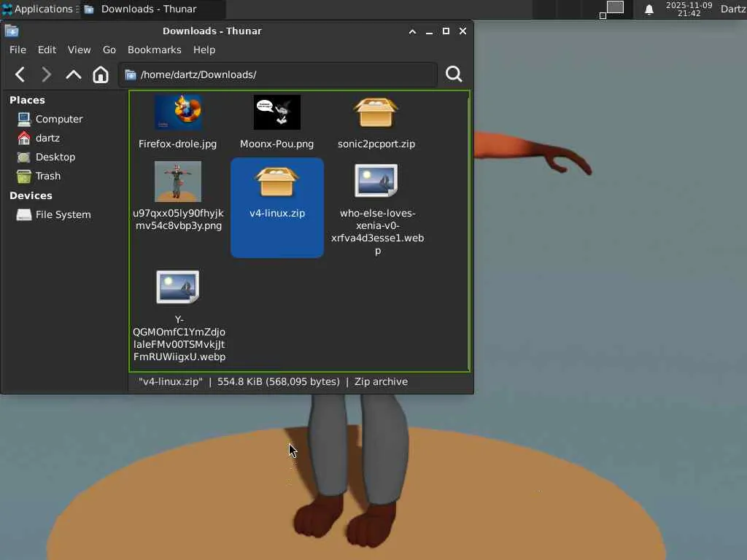Screen dimensions: 747x560
Task: Click the status bar showing 554.8 KiB
Action: (273, 382)
